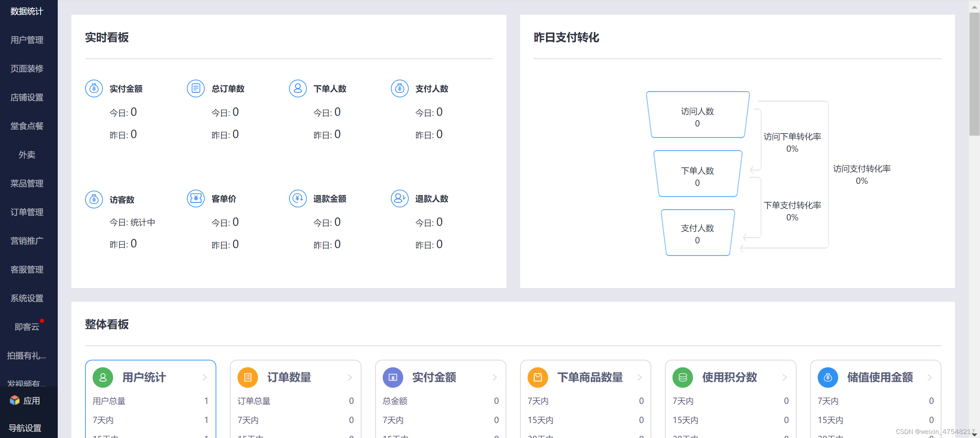
Task: Click the 总订单数 document icon
Action: [195, 89]
